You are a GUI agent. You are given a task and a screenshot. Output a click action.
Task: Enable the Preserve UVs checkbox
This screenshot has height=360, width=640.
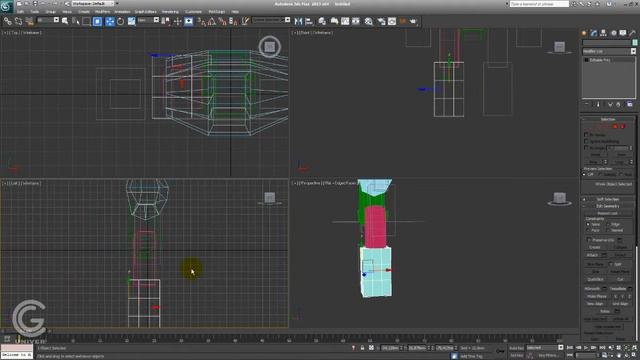pos(589,240)
